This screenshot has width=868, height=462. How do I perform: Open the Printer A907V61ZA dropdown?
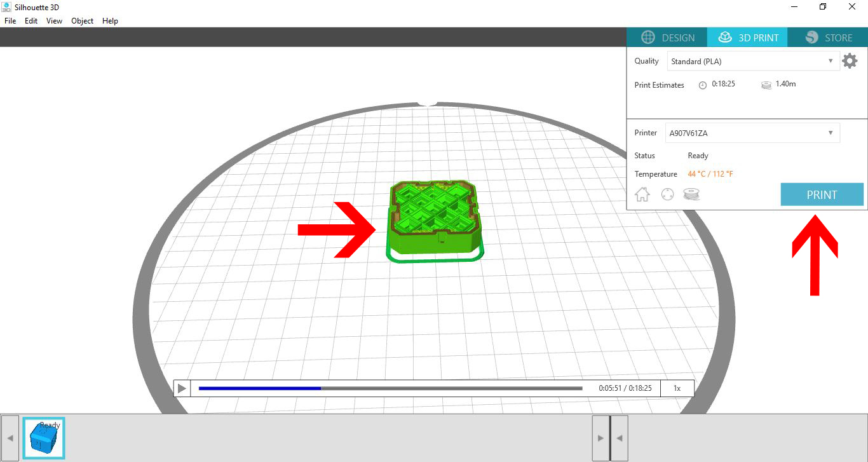click(x=752, y=133)
